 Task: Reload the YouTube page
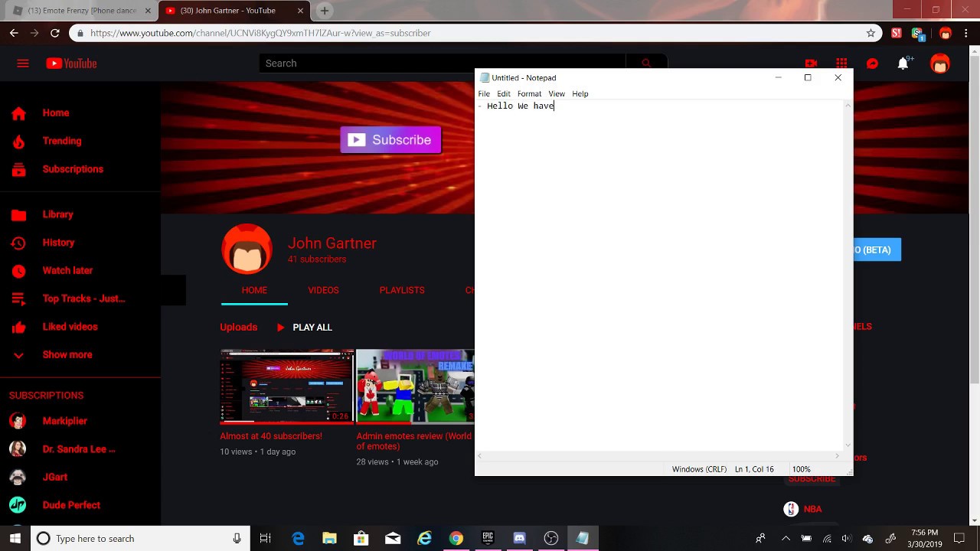coord(55,33)
